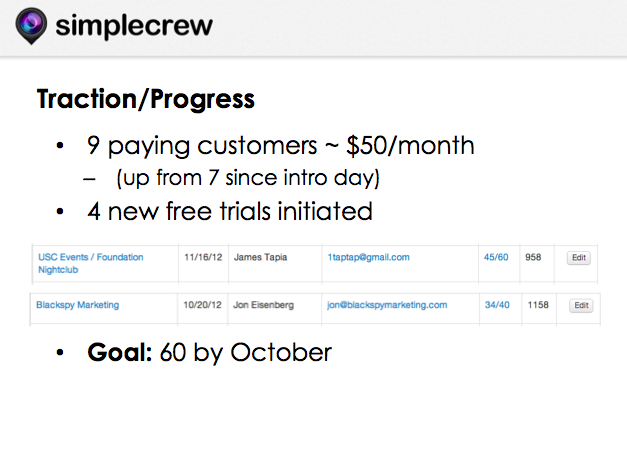Click Edit button for Blackspy Marketing row
The width and height of the screenshot is (627, 469).
(x=581, y=305)
